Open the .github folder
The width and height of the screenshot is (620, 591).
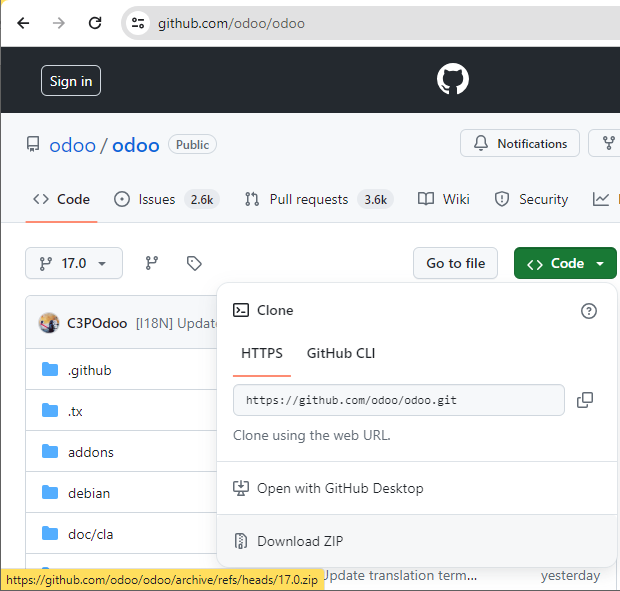click(90, 370)
